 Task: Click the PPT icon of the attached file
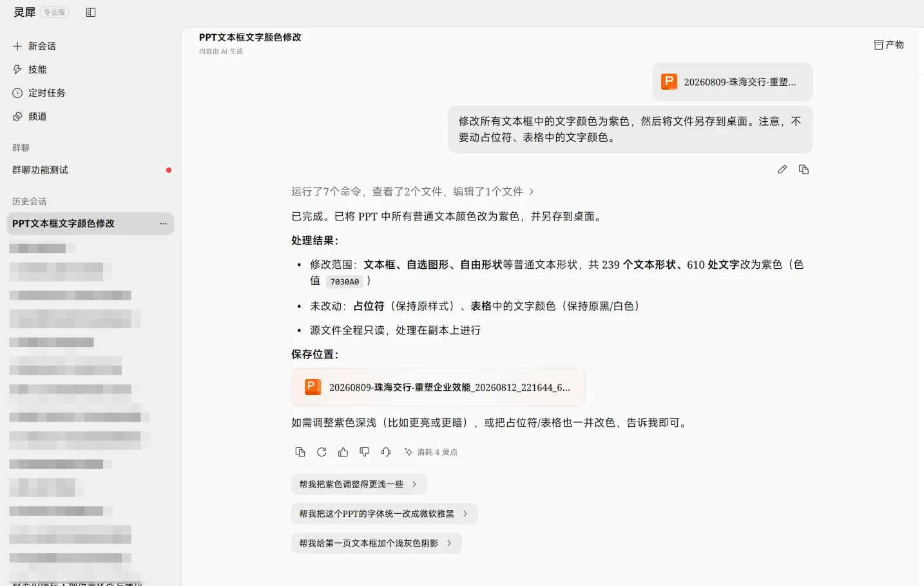pyautogui.click(x=669, y=82)
